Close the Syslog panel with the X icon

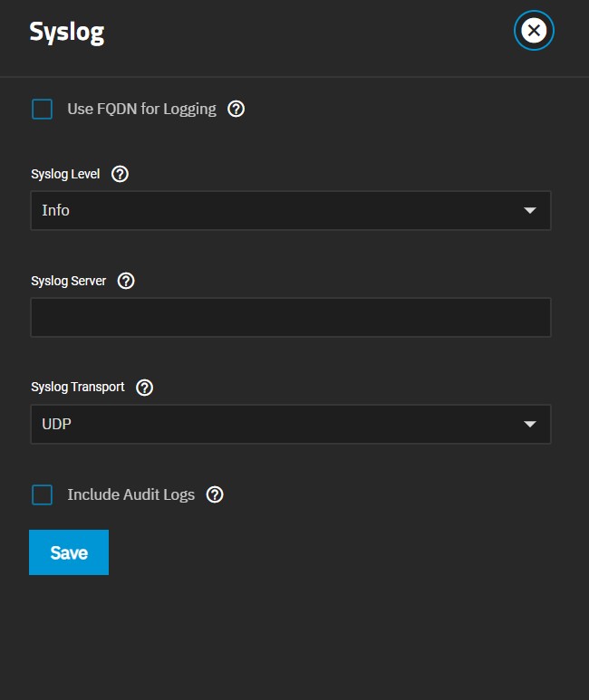coord(534,31)
